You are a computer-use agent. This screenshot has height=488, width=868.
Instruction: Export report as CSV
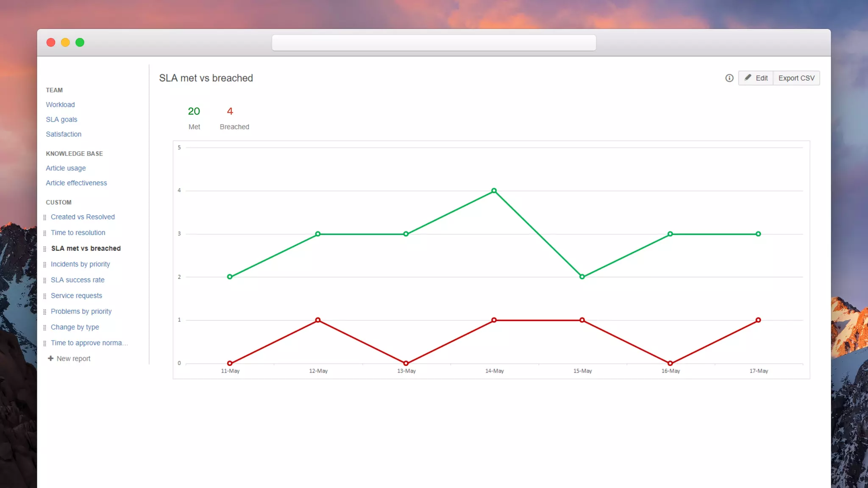point(796,78)
